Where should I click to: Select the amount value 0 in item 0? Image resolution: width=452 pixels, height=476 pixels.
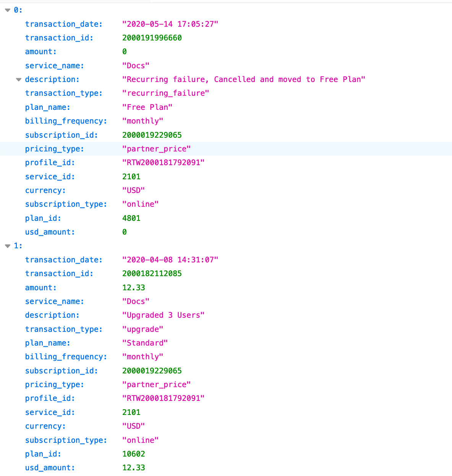coord(124,51)
